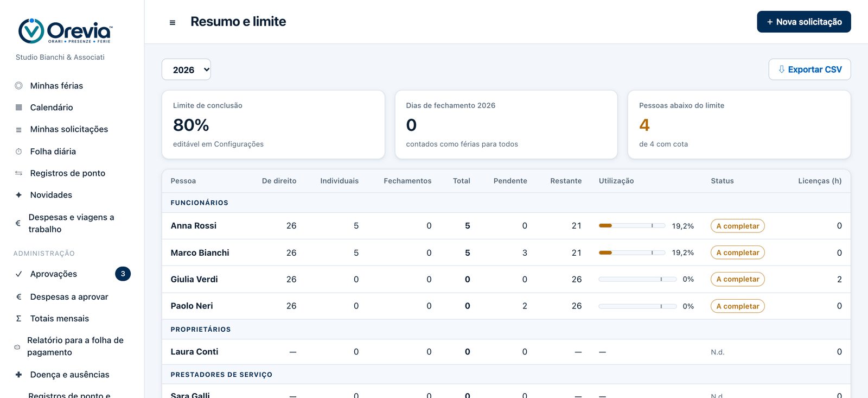
Task: Click the Limite de conclusão 80% card
Action: (x=273, y=124)
